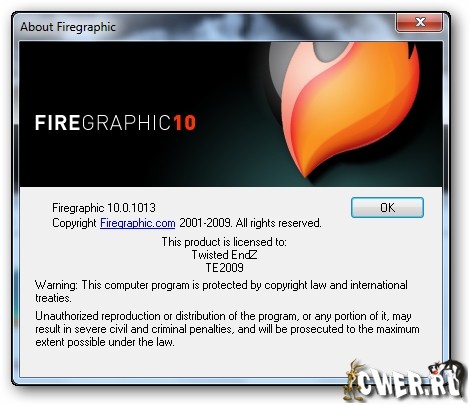The width and height of the screenshot is (470, 405).
Task: Click the TE2009 license line
Action: click(224, 268)
